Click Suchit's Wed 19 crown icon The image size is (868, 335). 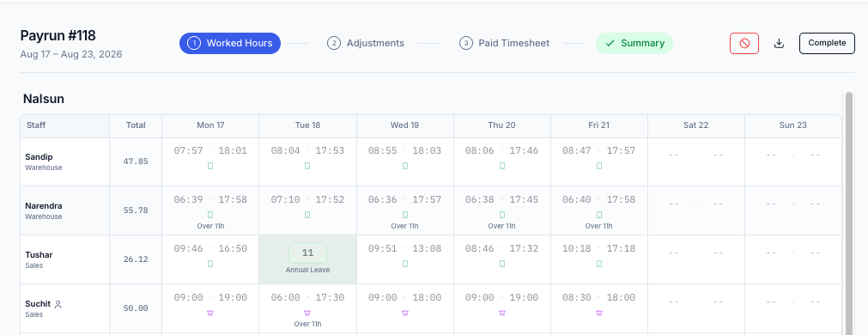coord(404,313)
